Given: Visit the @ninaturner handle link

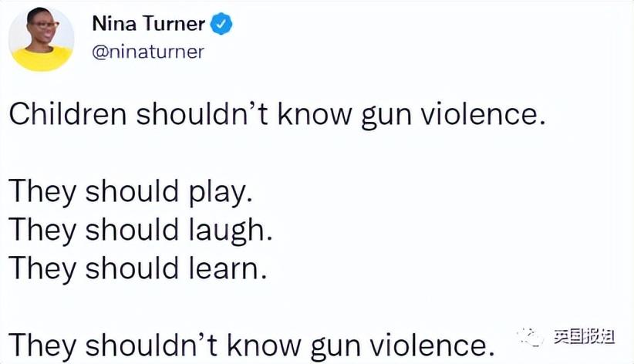Looking at the screenshot, I should point(148,52).
